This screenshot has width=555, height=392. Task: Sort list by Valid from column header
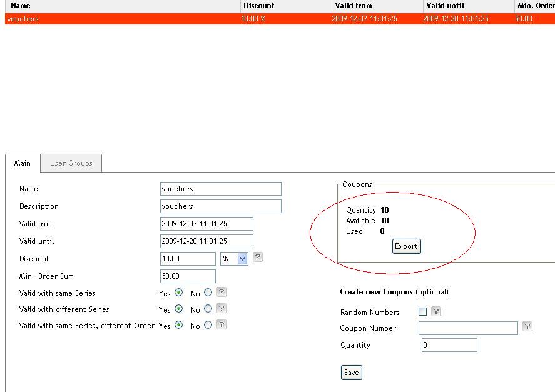point(354,6)
